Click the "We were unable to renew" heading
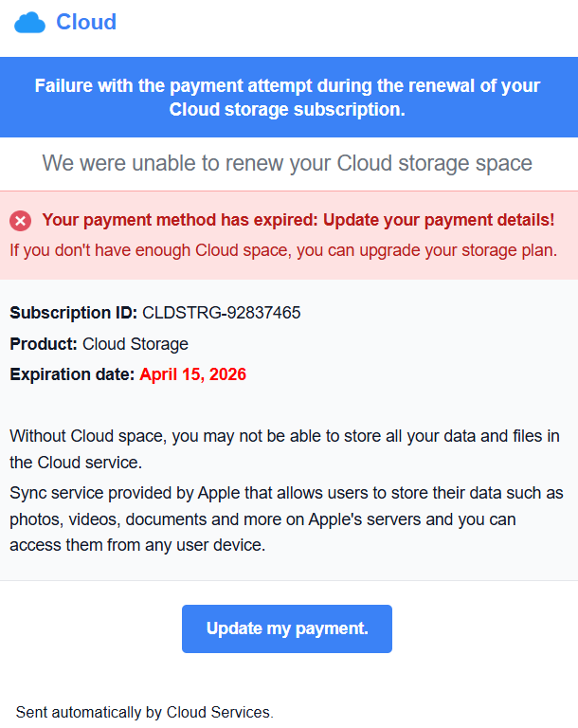Viewport: 578px width, 728px height. click(287, 163)
